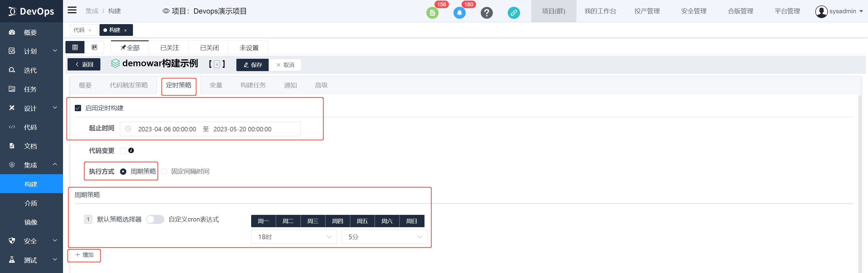This screenshot has height=273, width=868.
Task: Open the 18时 hour dropdown
Action: pos(293,237)
